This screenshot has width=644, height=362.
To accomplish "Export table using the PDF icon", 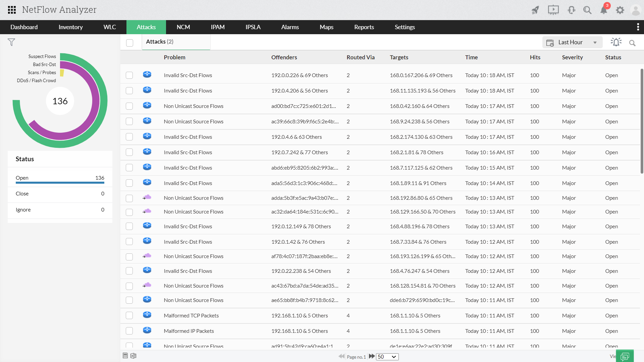I will click(125, 356).
